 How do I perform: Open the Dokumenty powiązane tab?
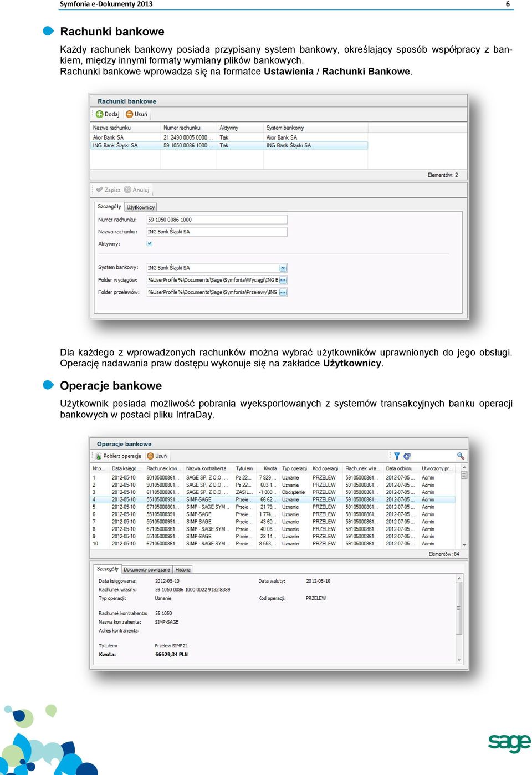pos(147,569)
